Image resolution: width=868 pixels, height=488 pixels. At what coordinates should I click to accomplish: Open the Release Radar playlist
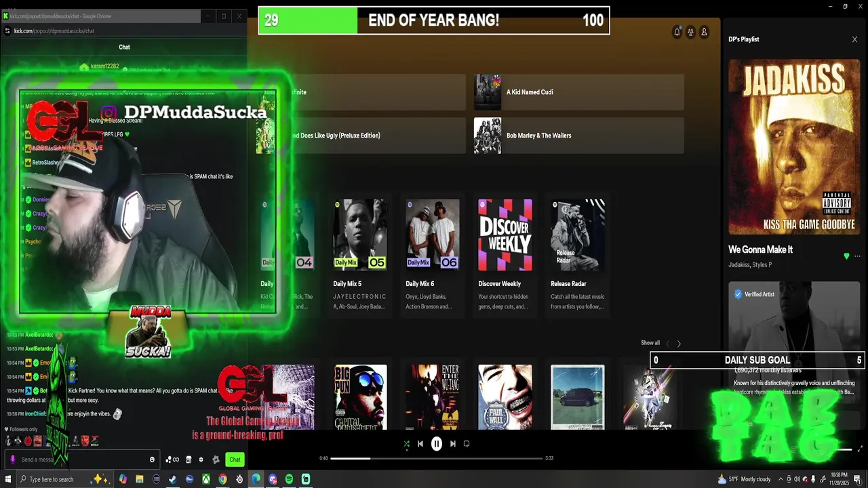click(x=578, y=256)
